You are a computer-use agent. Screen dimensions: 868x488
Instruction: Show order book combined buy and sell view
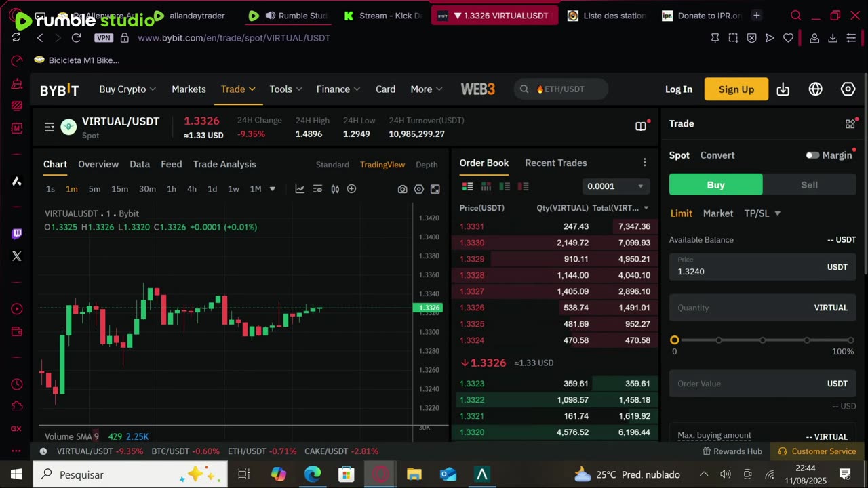coord(468,186)
